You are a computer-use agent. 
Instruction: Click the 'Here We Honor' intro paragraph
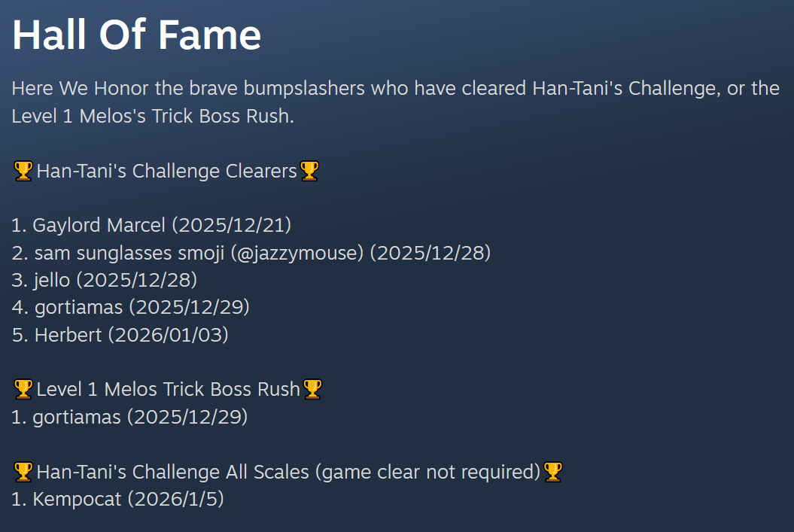[x=395, y=102]
